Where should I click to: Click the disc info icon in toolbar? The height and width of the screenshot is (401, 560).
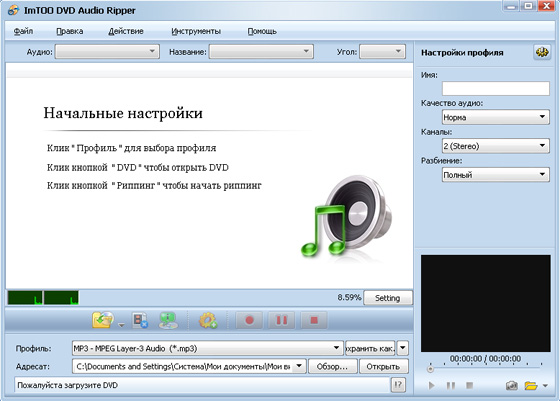coord(168,320)
